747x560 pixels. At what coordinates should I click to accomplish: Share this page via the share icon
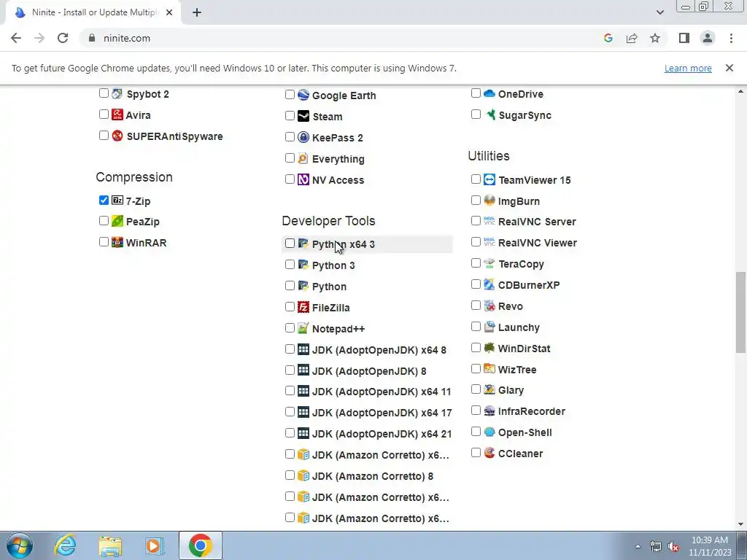point(632,38)
